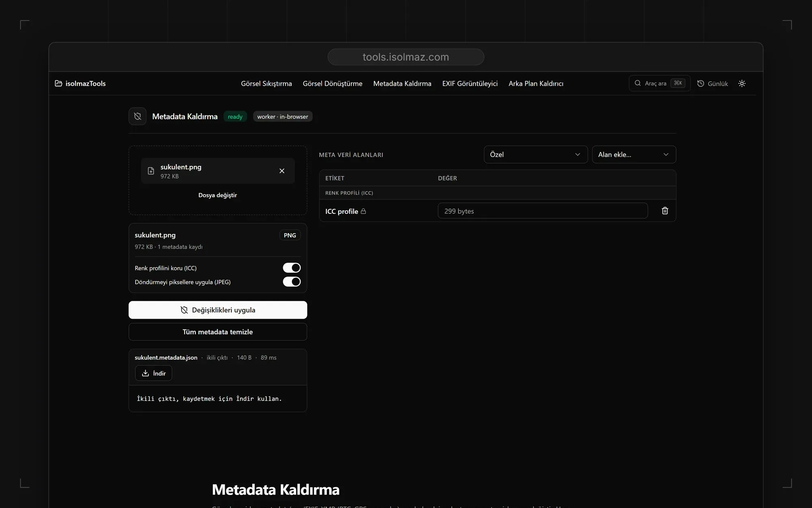The image size is (812, 508).
Task: Open Metadata Kaldırma menu item
Action: click(402, 83)
